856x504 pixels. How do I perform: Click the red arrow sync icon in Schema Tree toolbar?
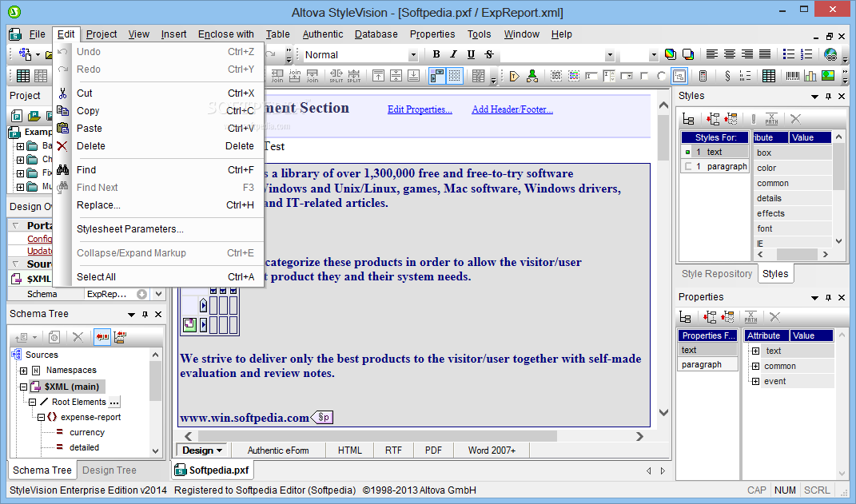tap(102, 337)
